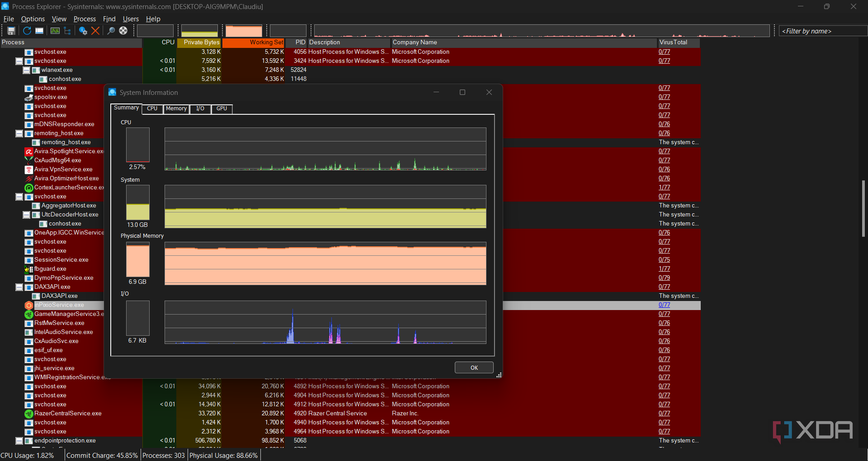This screenshot has height=461, width=868.
Task: Click the spoolsv.exe printer icon
Action: coord(29,97)
